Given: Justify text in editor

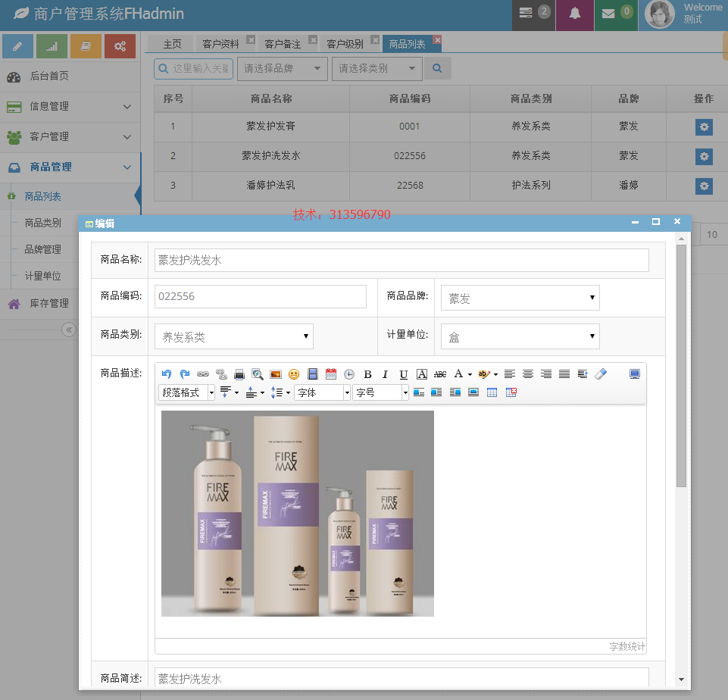Looking at the screenshot, I should 564,374.
